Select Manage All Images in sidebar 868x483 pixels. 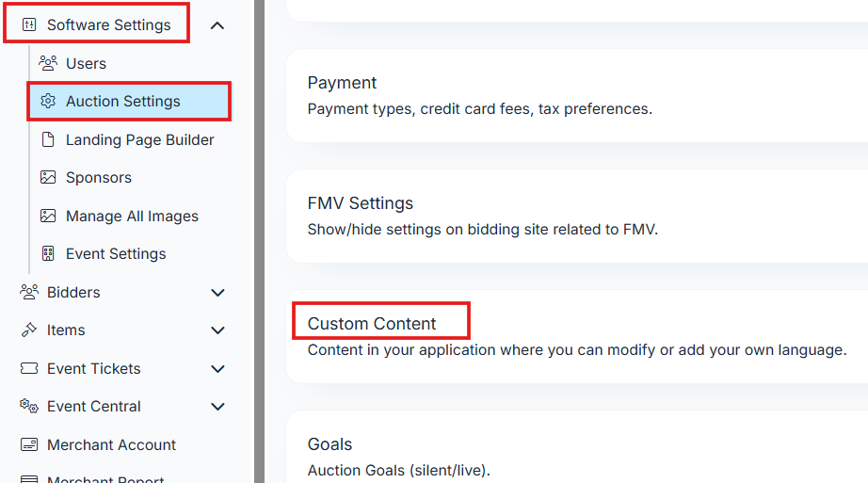click(132, 216)
